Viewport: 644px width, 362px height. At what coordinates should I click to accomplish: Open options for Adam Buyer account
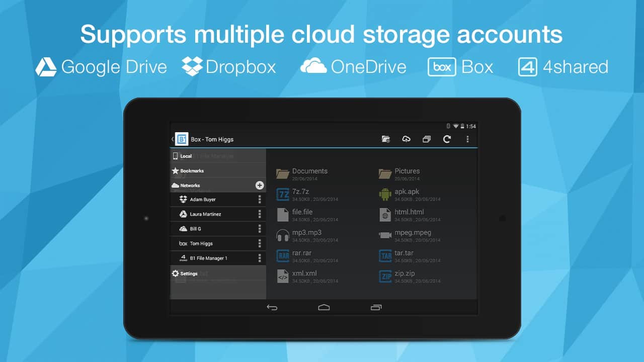(x=260, y=200)
